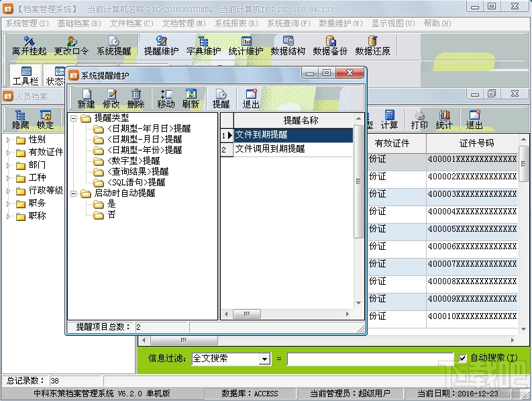Select <数字型>提醒 tree item
The height and width of the screenshot is (401, 532).
click(x=134, y=161)
